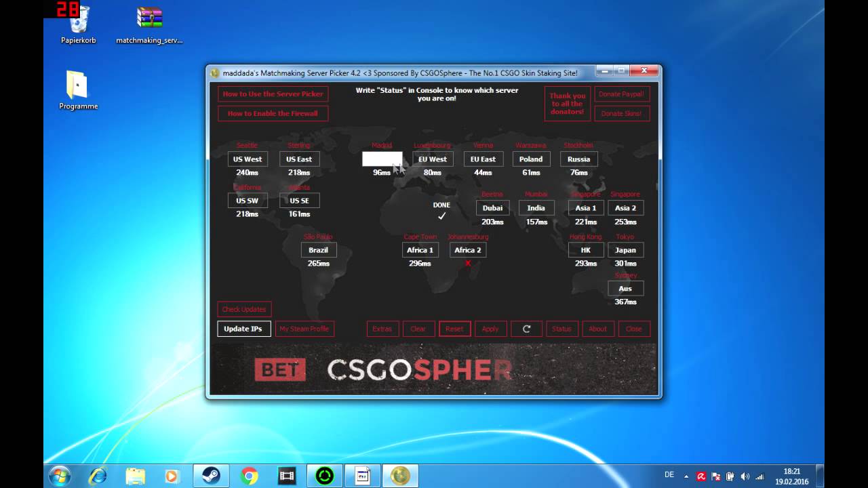This screenshot has height=488, width=868.
Task: Toggle EU East server
Action: tap(484, 159)
